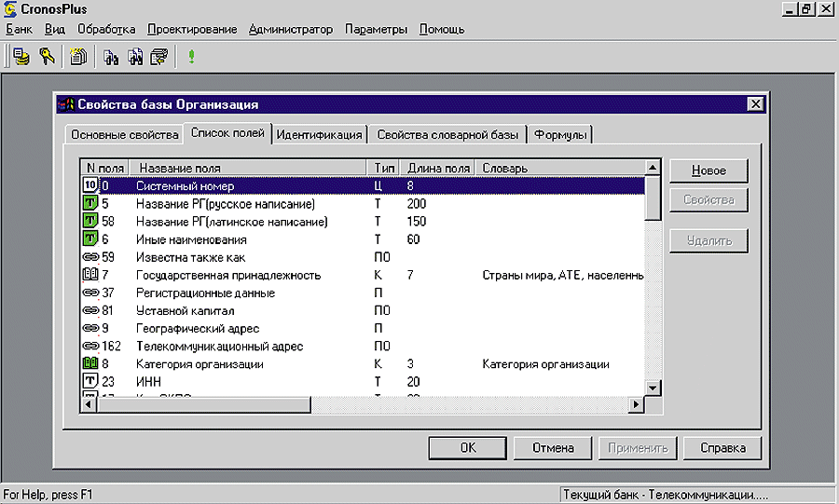
Task: Click the keys toolbar icon
Action: pyautogui.click(x=48, y=56)
